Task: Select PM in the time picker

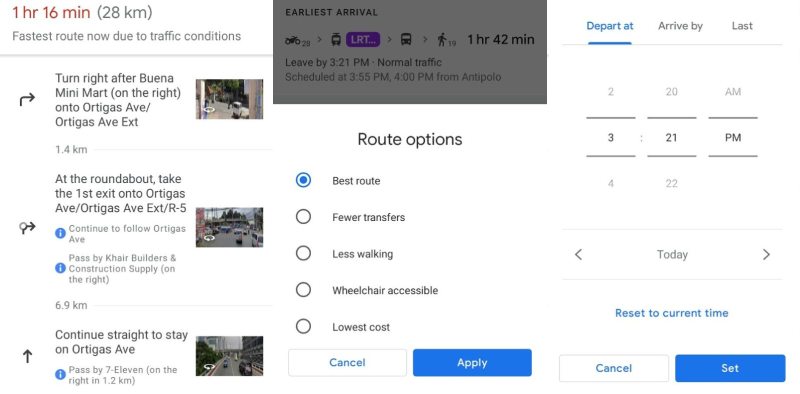Action: click(733, 138)
